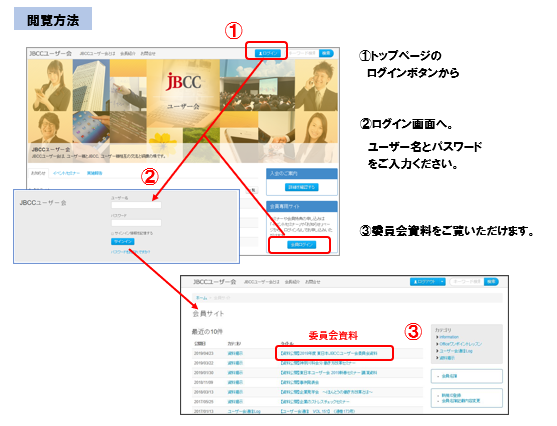Click the information link in カテゴリ sidebar
Image resolution: width=557 pixels, height=426 pixels.
(x=449, y=337)
